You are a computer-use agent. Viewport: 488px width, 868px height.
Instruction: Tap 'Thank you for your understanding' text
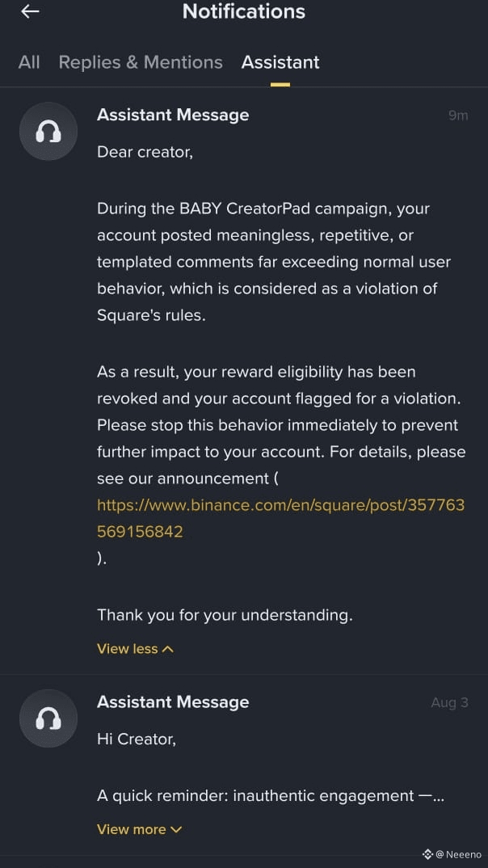pos(225,615)
